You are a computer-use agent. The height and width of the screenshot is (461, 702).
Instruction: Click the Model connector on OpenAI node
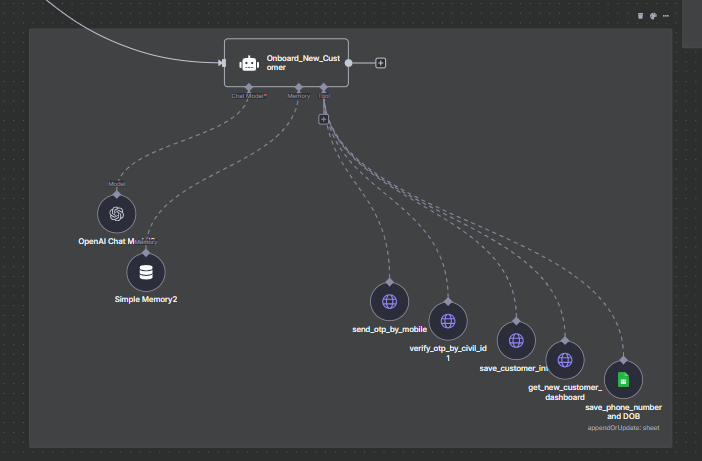pyautogui.click(x=117, y=194)
